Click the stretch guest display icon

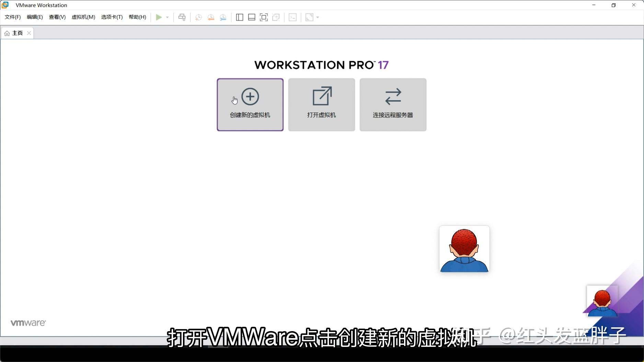pos(309,17)
